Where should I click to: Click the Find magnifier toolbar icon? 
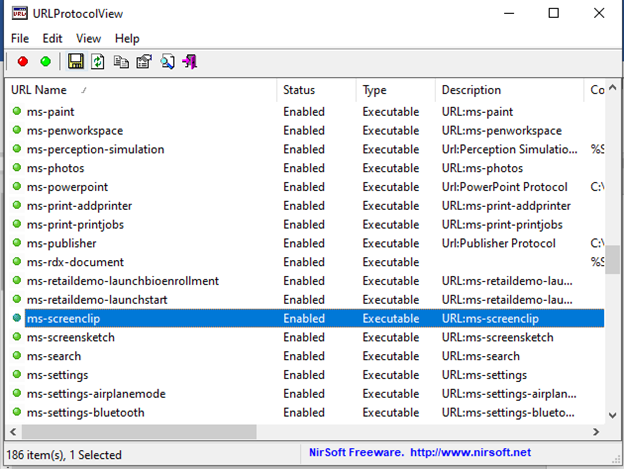coord(168,62)
